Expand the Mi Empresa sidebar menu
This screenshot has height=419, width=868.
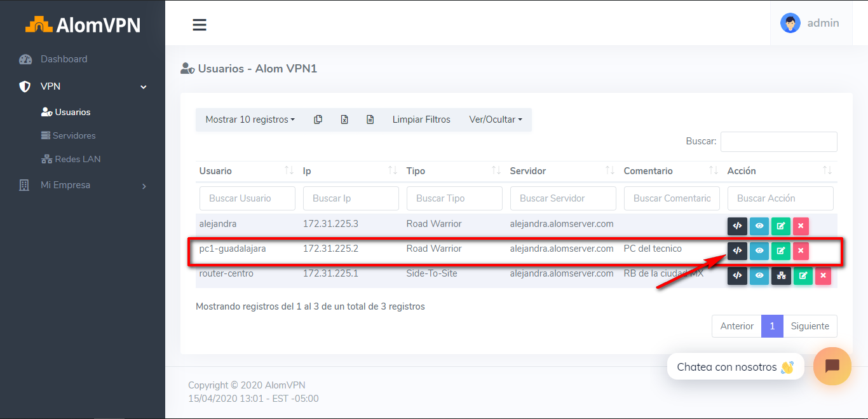[83, 186]
